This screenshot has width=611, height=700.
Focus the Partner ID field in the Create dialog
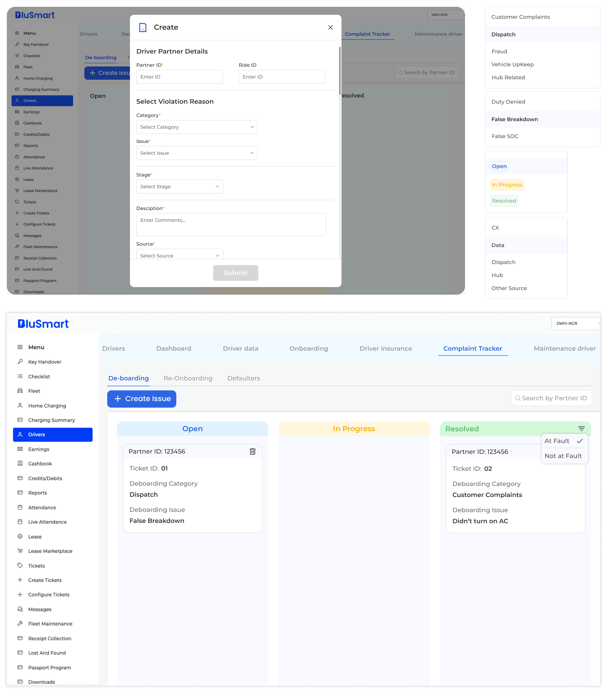point(179,77)
